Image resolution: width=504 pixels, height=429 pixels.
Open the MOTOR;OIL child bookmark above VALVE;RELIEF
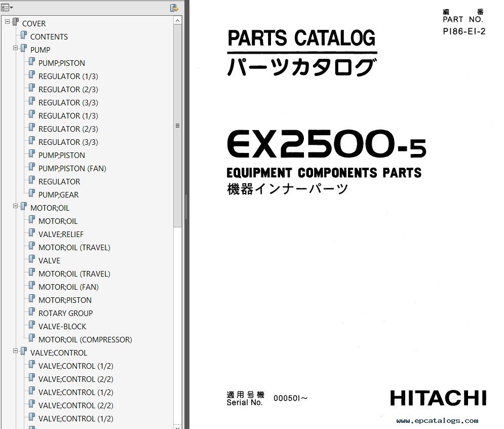58,221
